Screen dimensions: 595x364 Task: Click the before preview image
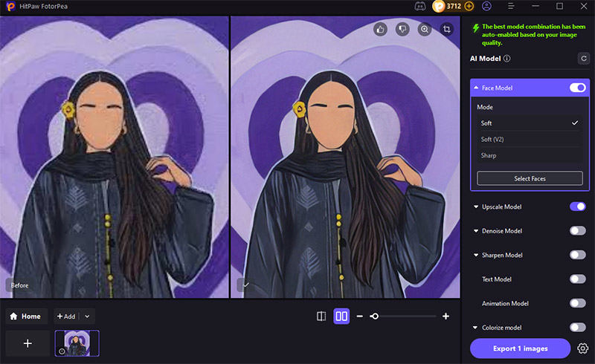(115, 157)
